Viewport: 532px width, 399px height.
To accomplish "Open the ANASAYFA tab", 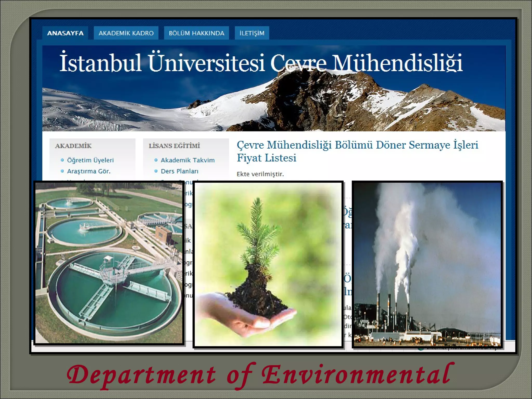I will pyautogui.click(x=65, y=33).
